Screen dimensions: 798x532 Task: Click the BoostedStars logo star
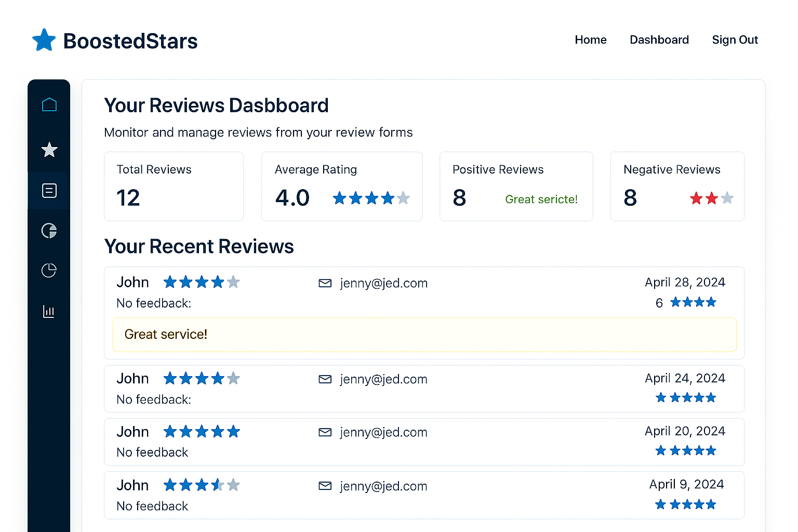point(44,41)
